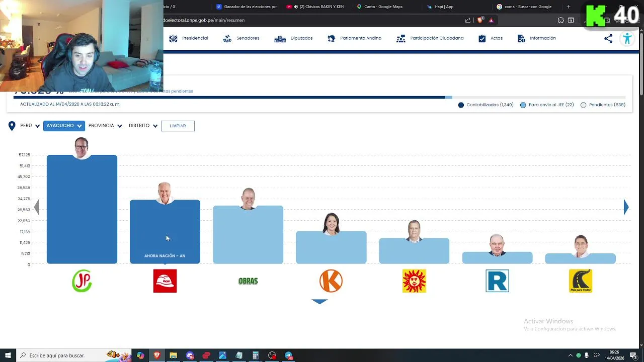Expand the blue triangle below the chart
Image resolution: width=644 pixels, height=362 pixels.
click(319, 301)
